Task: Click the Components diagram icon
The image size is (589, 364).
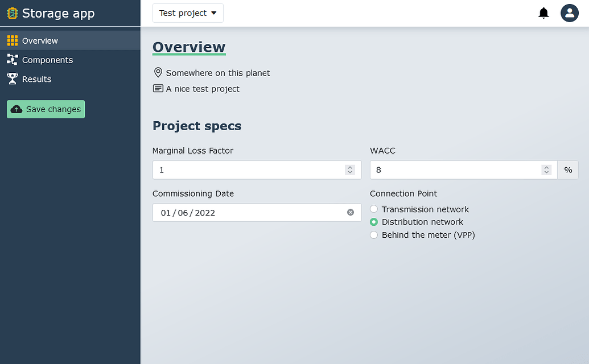Action: [x=12, y=60]
